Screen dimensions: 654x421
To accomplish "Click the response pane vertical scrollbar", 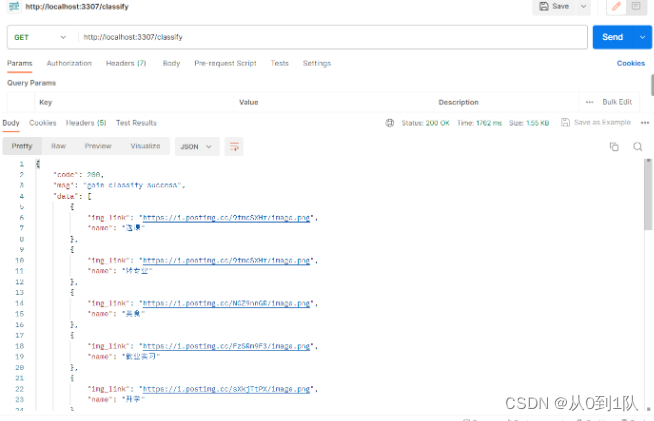I will coord(648,195).
